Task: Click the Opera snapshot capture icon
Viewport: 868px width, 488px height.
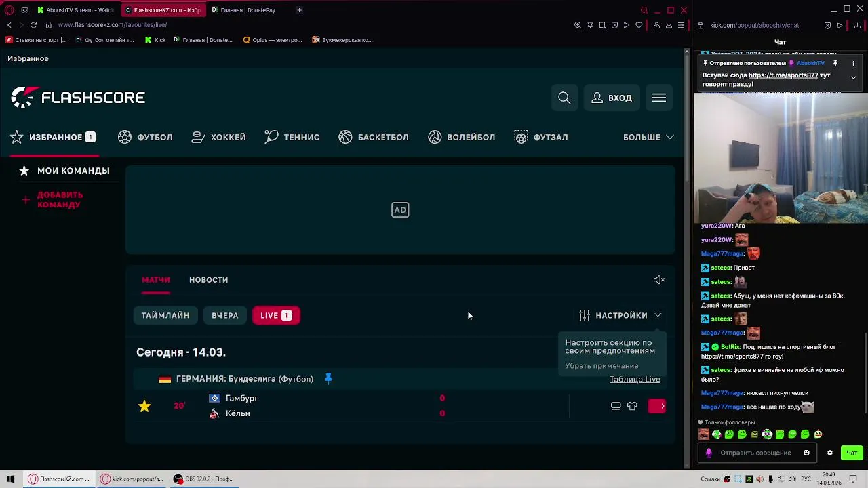Action: (x=602, y=25)
